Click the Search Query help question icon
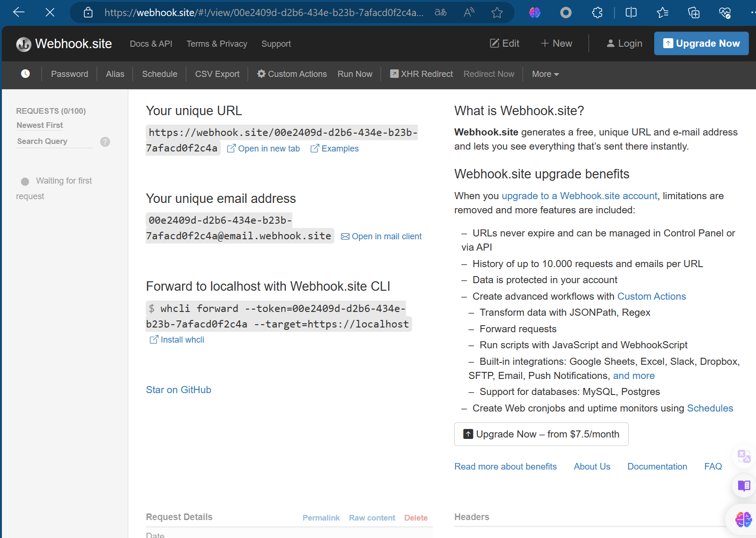Image resolution: width=756 pixels, height=538 pixels. point(105,142)
